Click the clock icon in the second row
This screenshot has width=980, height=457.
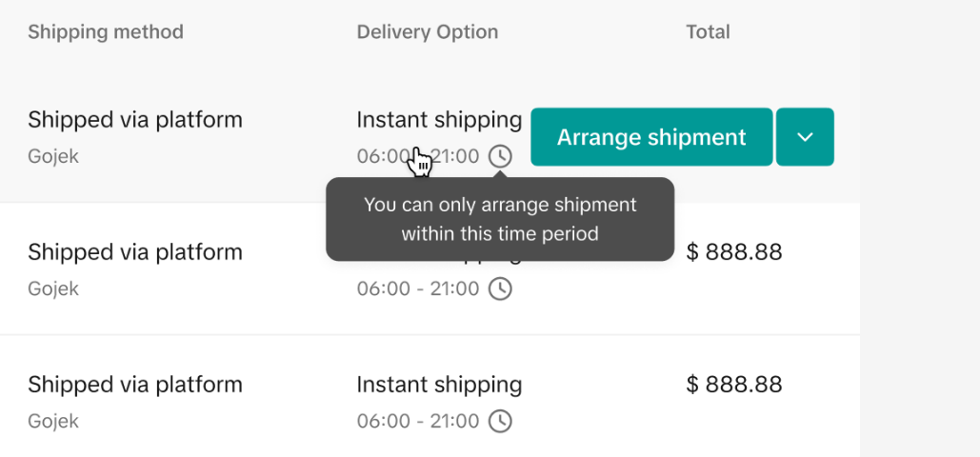500,288
